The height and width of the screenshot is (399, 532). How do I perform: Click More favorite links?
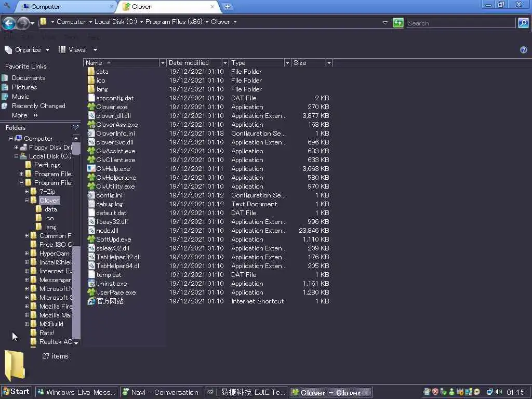[24, 115]
